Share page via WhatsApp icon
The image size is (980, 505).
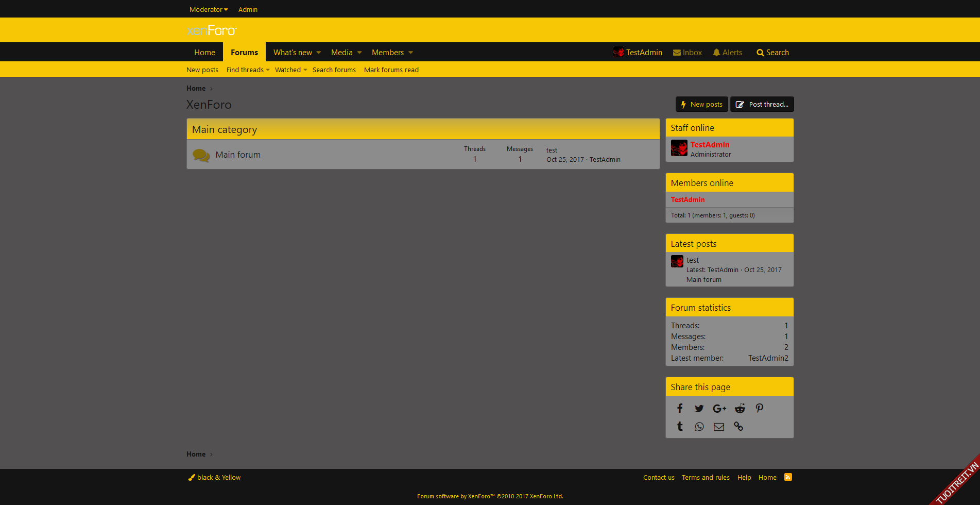pyautogui.click(x=699, y=427)
